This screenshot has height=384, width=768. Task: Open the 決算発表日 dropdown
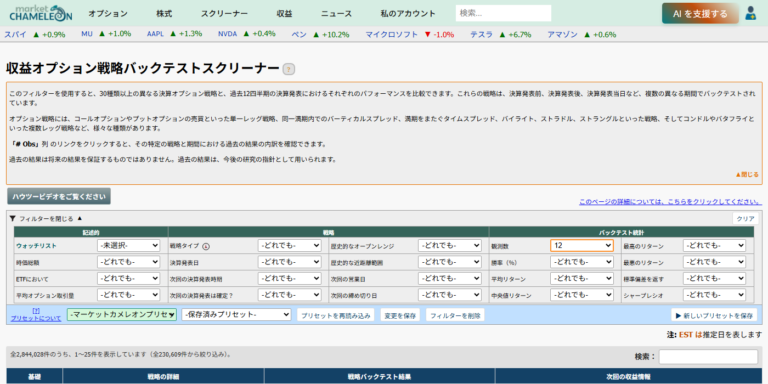tap(289, 262)
